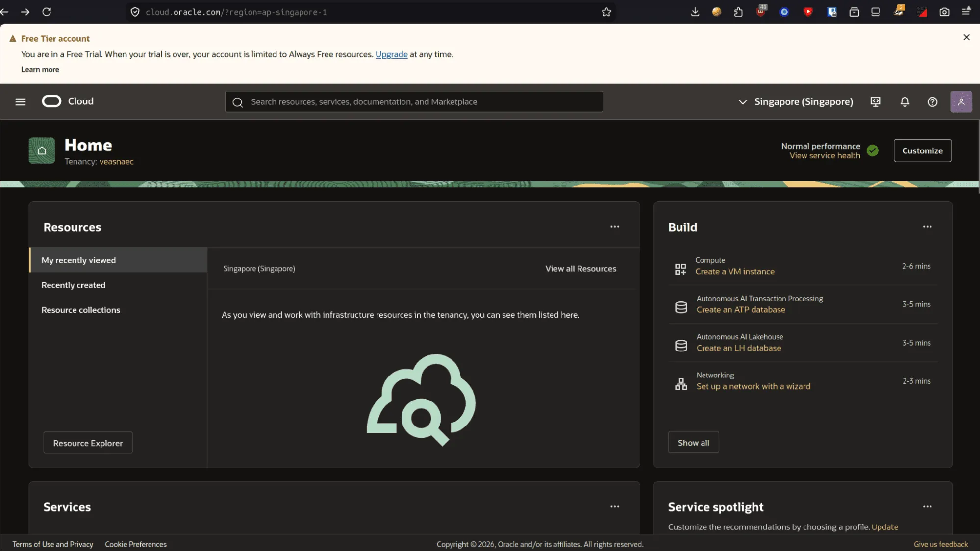Open the Build panel three-dot menu
980x551 pixels.
tap(927, 227)
